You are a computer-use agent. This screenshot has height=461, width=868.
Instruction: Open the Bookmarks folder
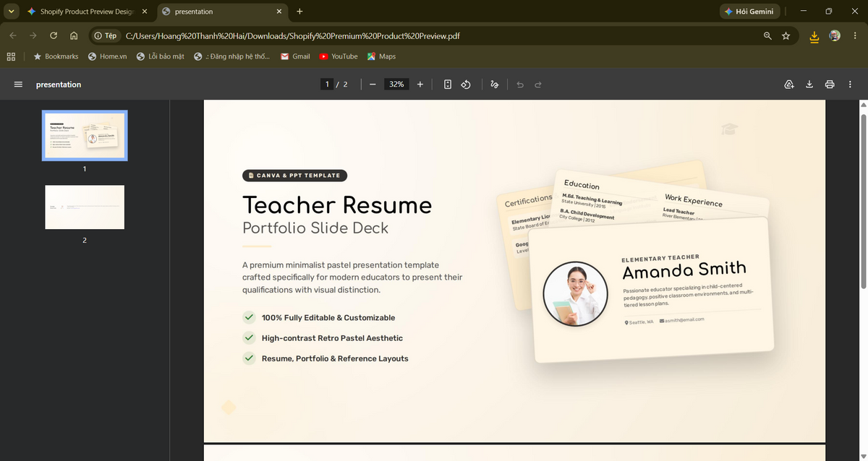click(56, 56)
